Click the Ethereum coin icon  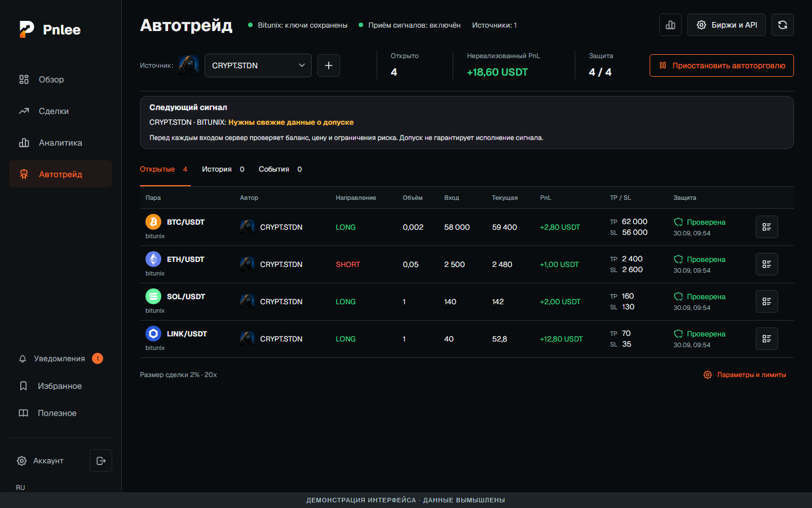[153, 259]
